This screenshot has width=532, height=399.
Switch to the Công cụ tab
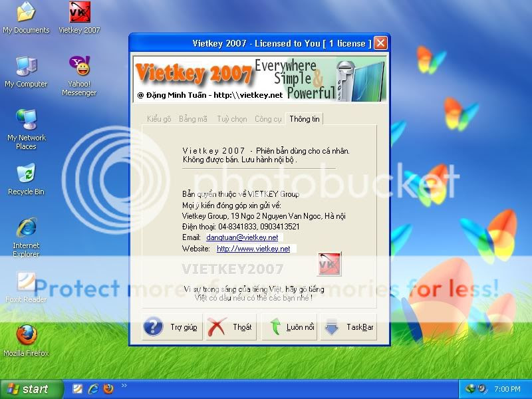[x=268, y=119]
